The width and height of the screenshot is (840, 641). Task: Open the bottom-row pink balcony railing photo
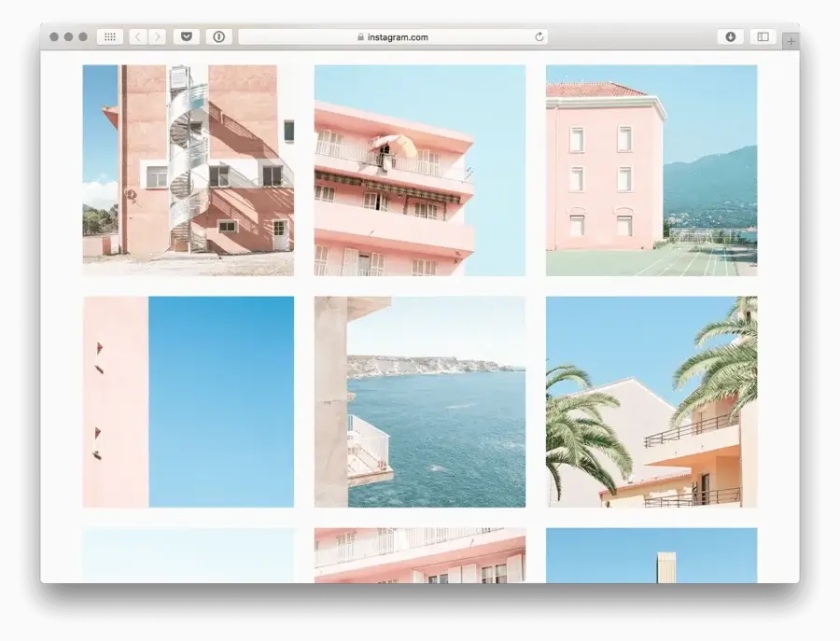tap(419, 556)
